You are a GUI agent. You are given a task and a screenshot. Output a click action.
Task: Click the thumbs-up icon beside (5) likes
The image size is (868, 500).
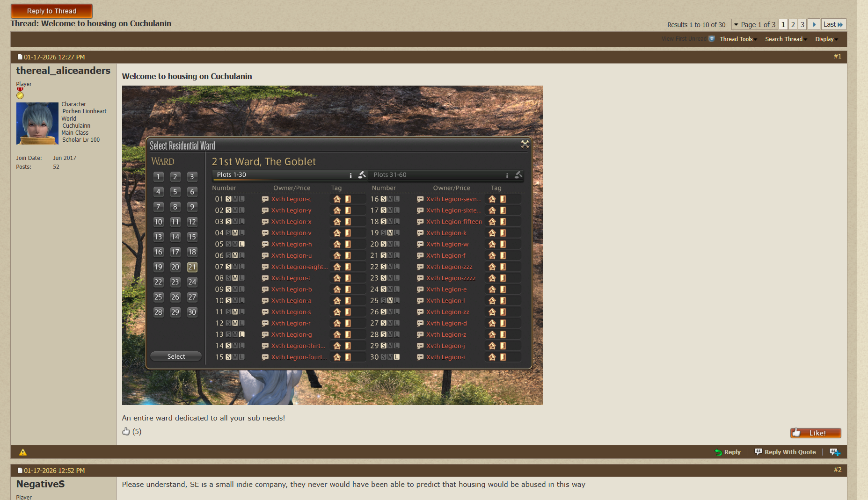[x=126, y=431]
